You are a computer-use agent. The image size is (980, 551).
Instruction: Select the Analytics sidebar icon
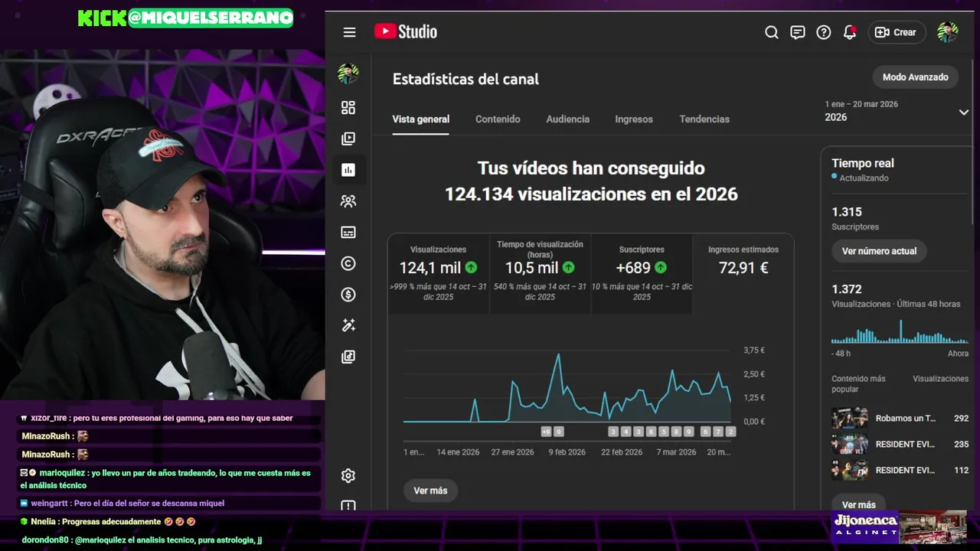click(x=348, y=170)
